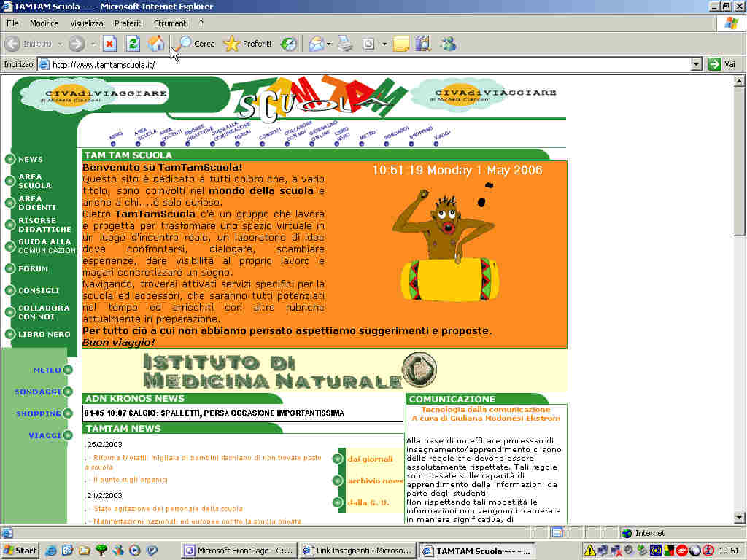Click the yellow warning triangle tray icon

pos(589,551)
